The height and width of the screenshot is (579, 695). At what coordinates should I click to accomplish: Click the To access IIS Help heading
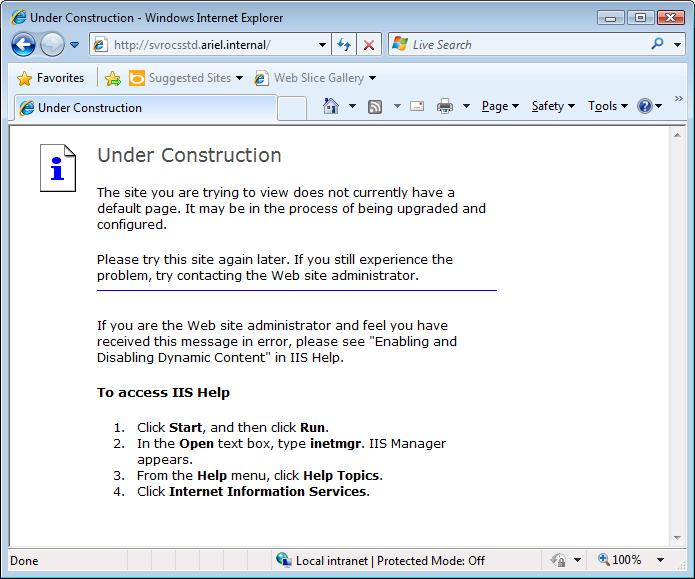click(163, 393)
